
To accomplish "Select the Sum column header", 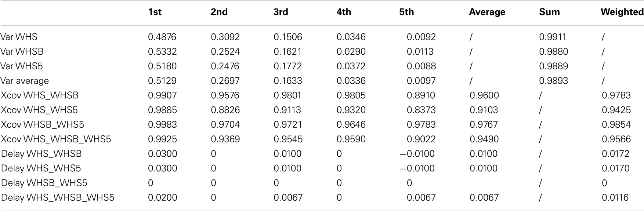I will pos(549,12).
